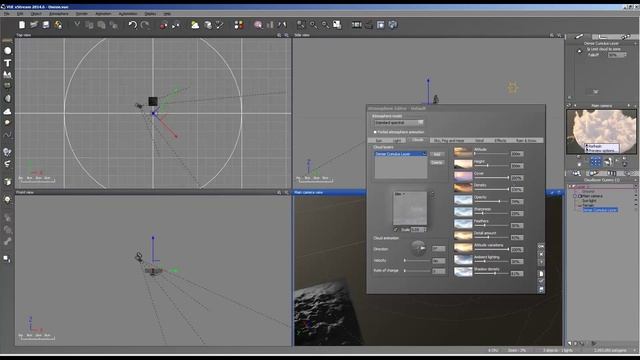Click the Height value input field
The width and height of the screenshot is (640, 360).
tap(517, 166)
